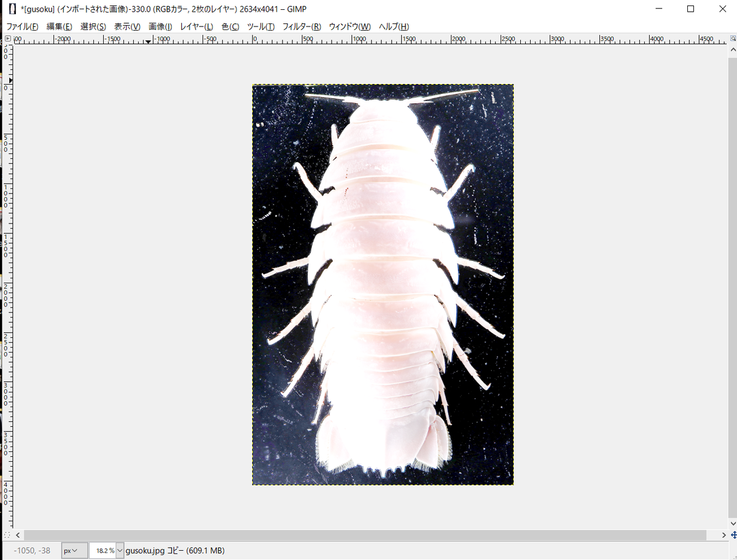Minimize the GIMP window

point(658,9)
